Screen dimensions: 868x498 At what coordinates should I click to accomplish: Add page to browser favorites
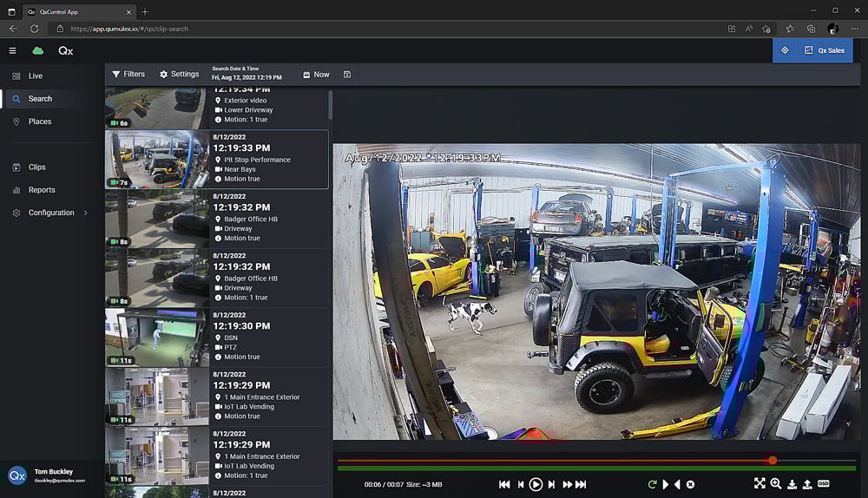(766, 29)
